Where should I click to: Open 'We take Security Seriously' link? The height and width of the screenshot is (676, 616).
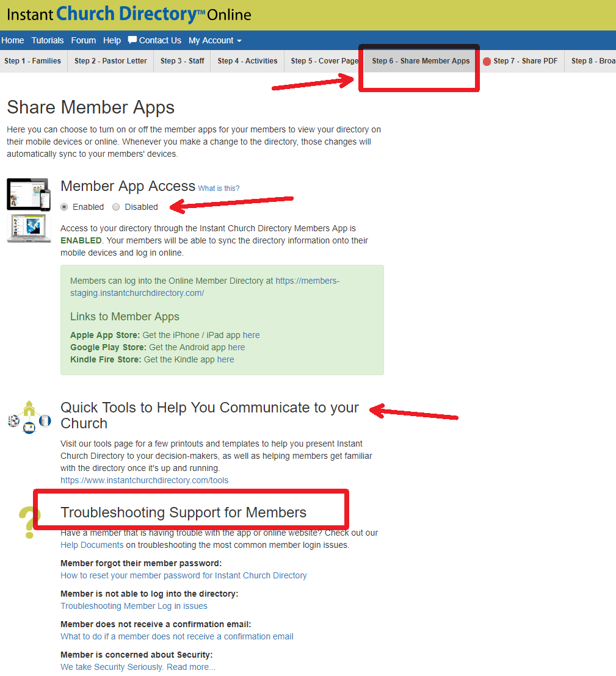(138, 667)
